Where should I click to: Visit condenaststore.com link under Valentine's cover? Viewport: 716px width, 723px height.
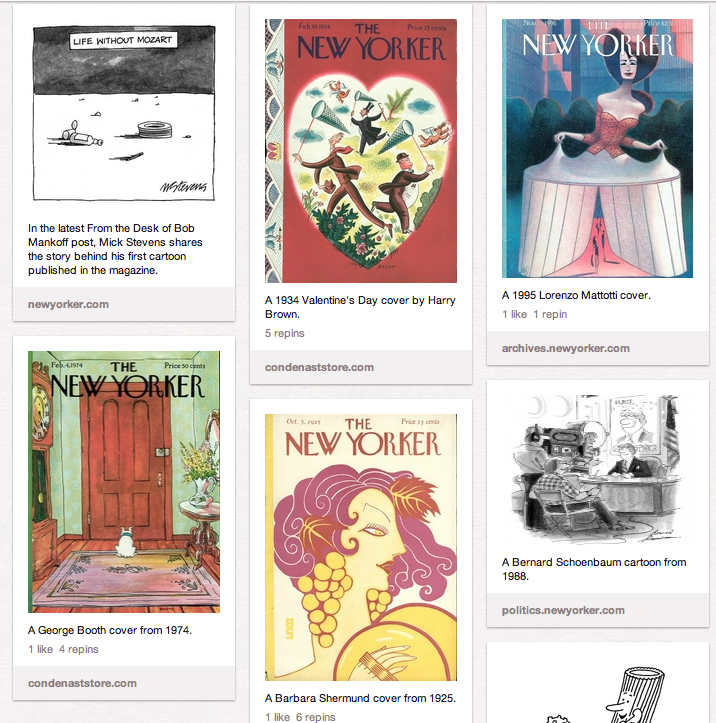pyautogui.click(x=319, y=367)
